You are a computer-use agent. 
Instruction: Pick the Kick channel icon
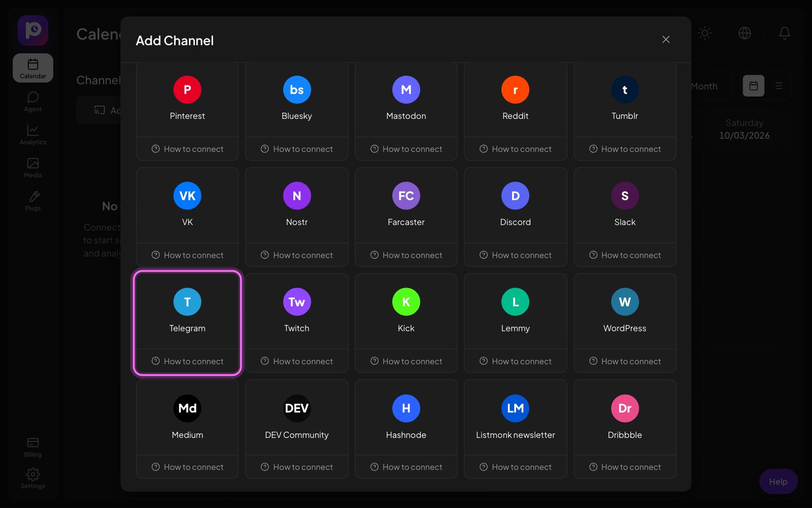406,302
